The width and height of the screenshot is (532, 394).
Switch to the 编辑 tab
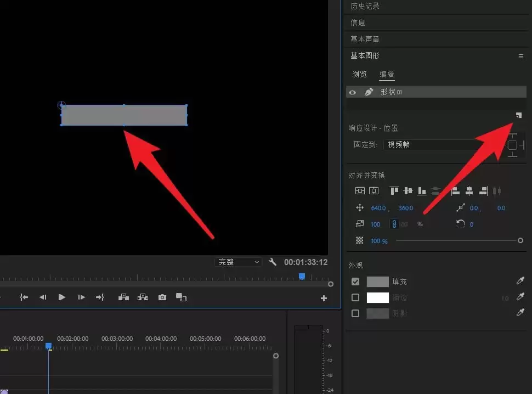click(387, 74)
